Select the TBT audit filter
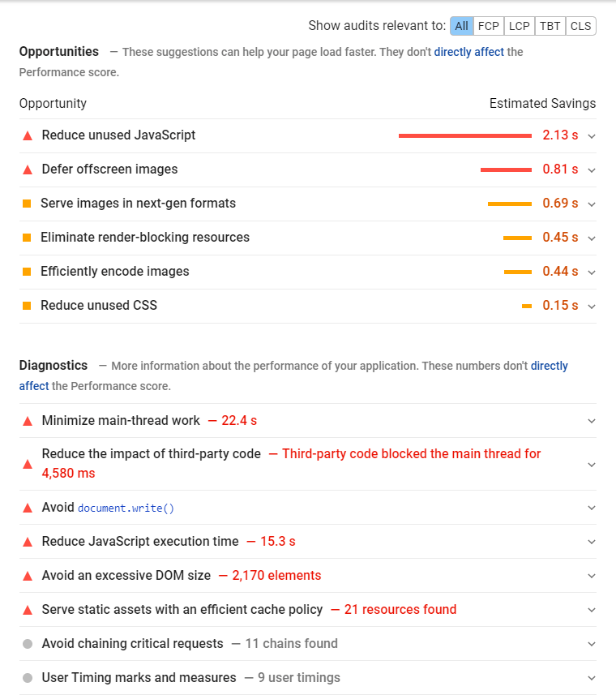616x695 pixels. (x=550, y=26)
